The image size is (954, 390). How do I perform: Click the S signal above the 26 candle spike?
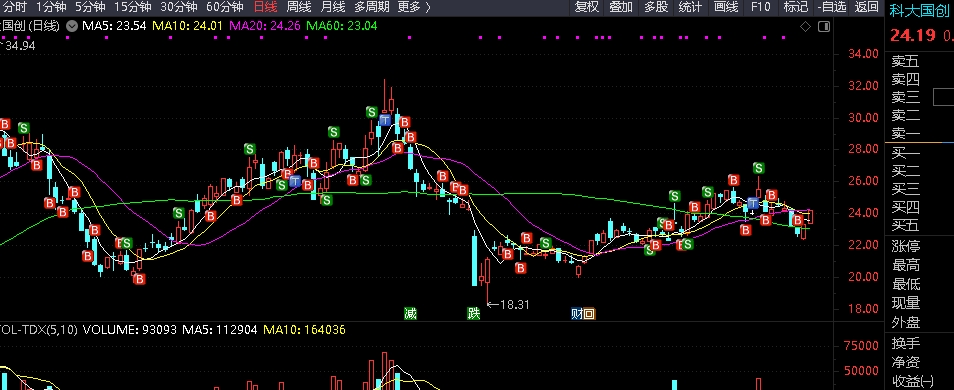click(758, 167)
